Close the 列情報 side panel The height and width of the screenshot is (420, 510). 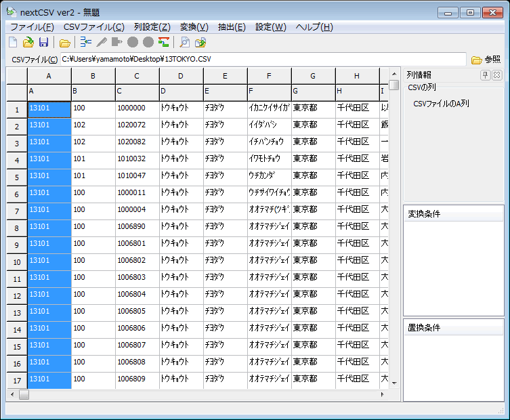(496, 75)
